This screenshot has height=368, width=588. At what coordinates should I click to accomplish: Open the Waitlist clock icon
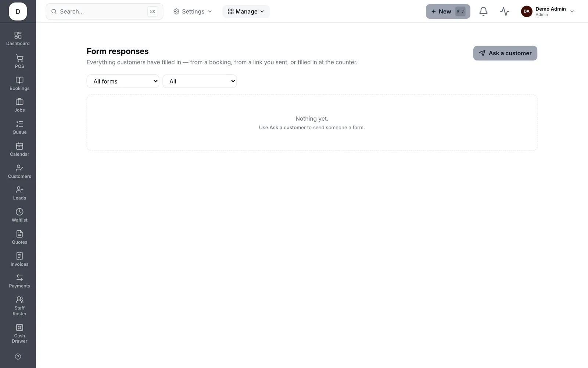coord(19,212)
